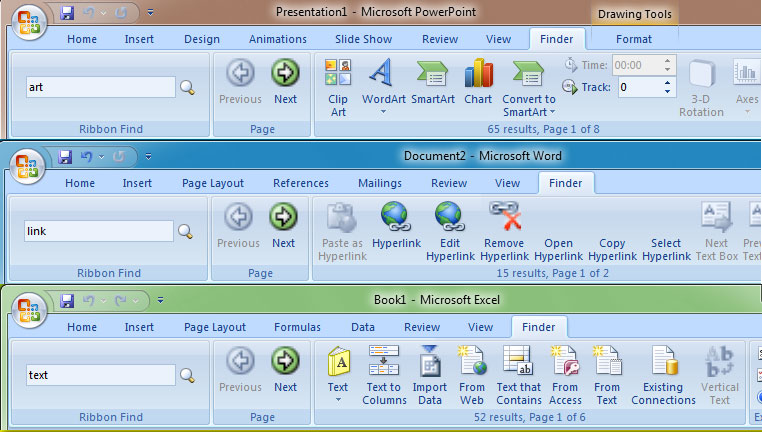Run the search for 'link' in Word

click(186, 231)
